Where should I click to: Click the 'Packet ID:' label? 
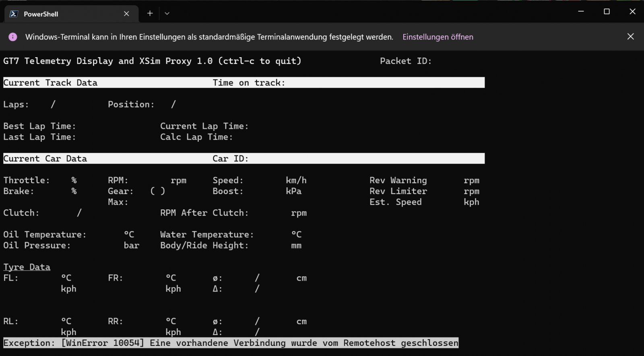[x=405, y=61]
